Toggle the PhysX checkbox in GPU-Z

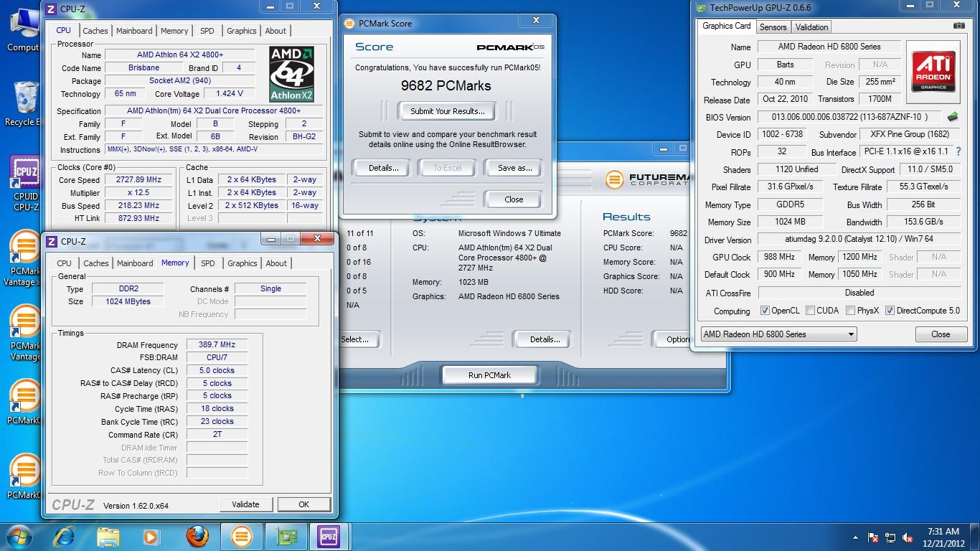[x=851, y=311]
